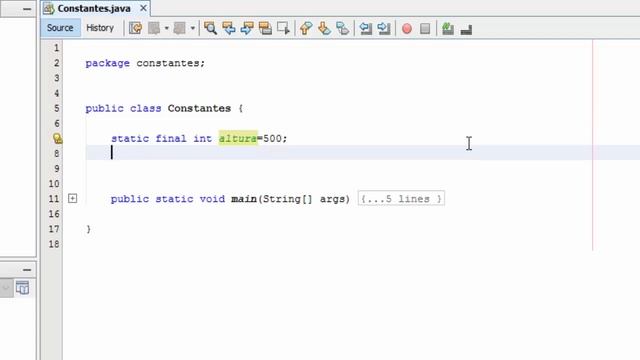Click the window icon in the lower left panel
This screenshot has width=640, height=360.
pyautogui.click(x=22, y=288)
